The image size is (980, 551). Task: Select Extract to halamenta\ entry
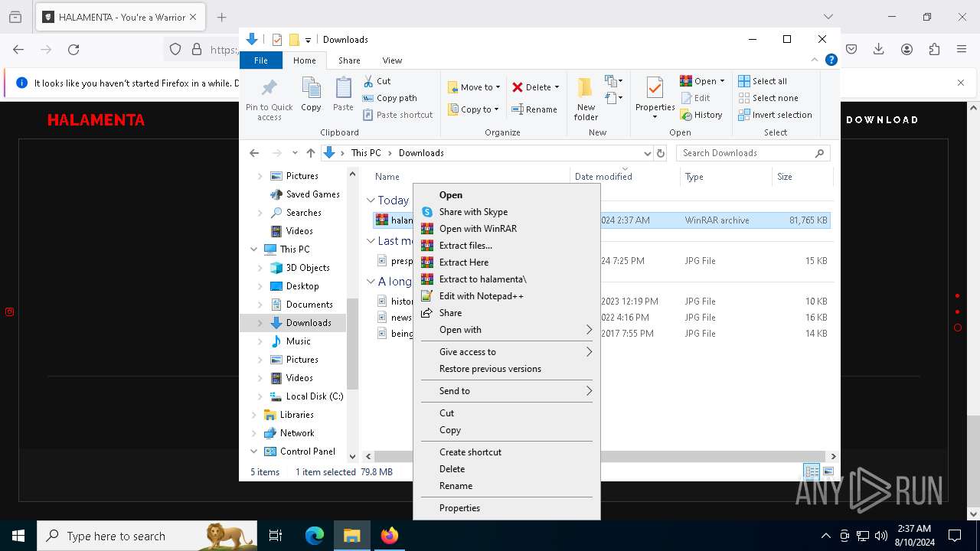pyautogui.click(x=507, y=279)
